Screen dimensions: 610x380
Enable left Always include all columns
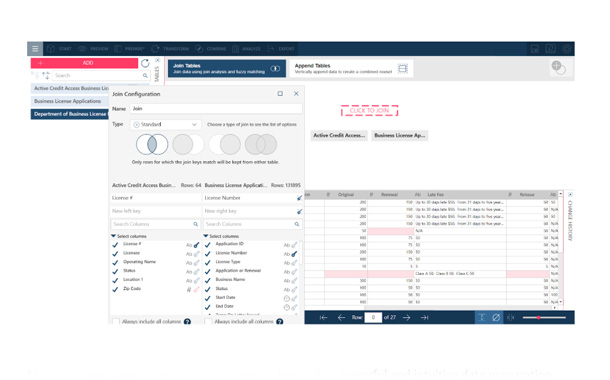(x=116, y=322)
